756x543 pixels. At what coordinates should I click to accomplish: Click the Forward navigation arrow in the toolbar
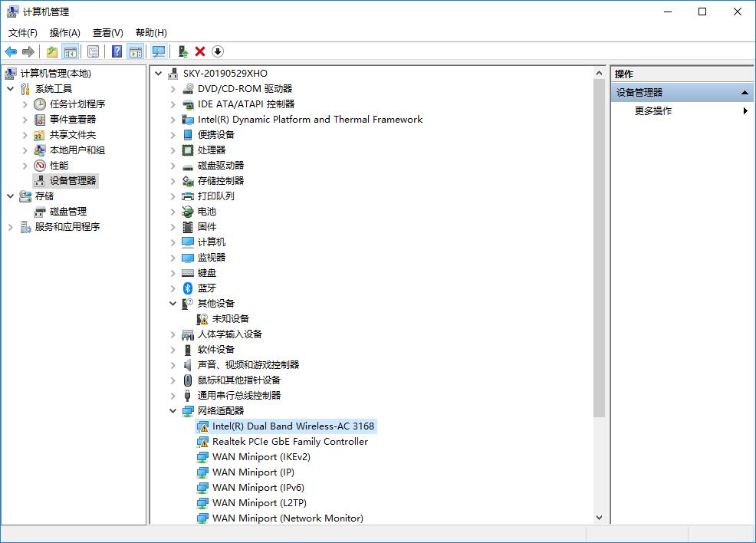28,51
